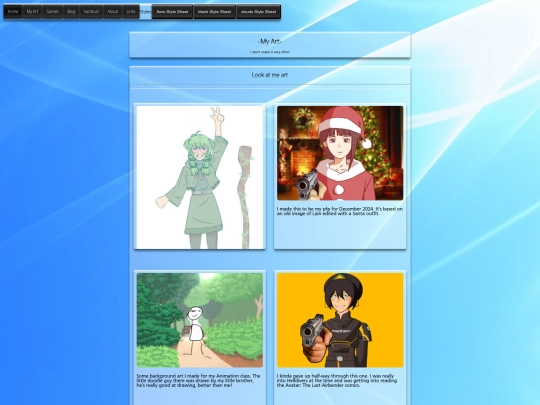Viewport: 540px width, 405px height.
Task: Click the caption about the Animation class background
Action: coord(198,381)
